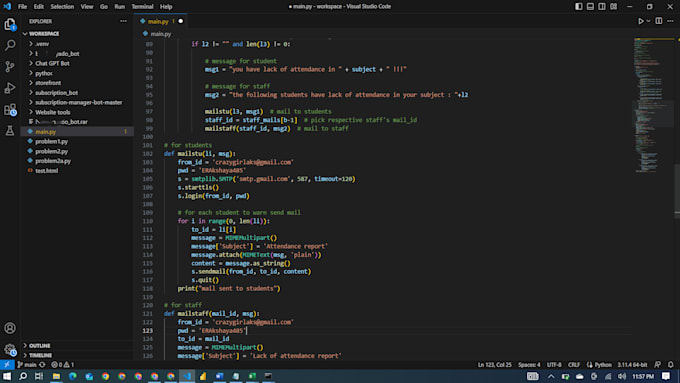Viewport: 680px width, 383px height.
Task: Toggle the secondary side bar layout
Action: tap(602, 7)
